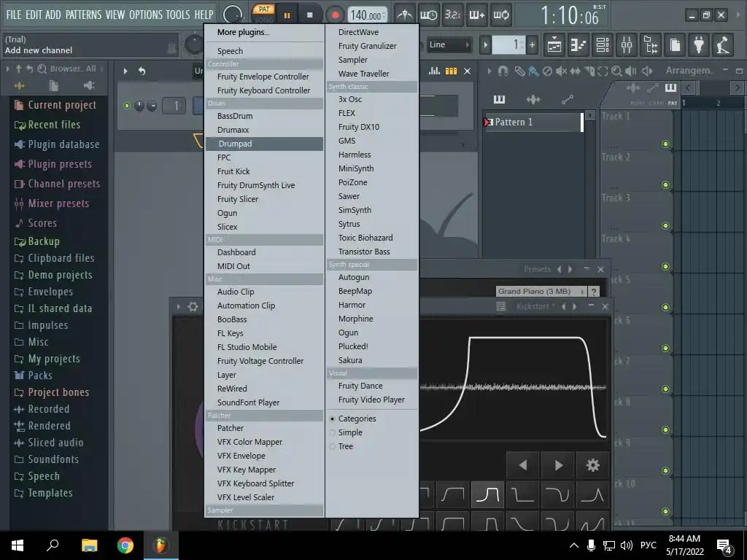Open the project files page icon in toolbar
The height and width of the screenshot is (560, 747).
point(675,45)
